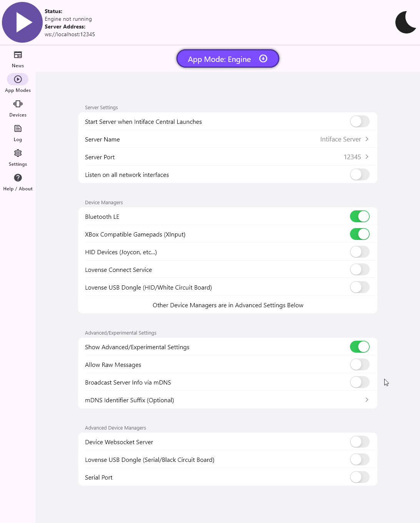Image resolution: width=420 pixels, height=523 pixels.
Task: Click the Serial Port row label
Action: click(x=99, y=478)
